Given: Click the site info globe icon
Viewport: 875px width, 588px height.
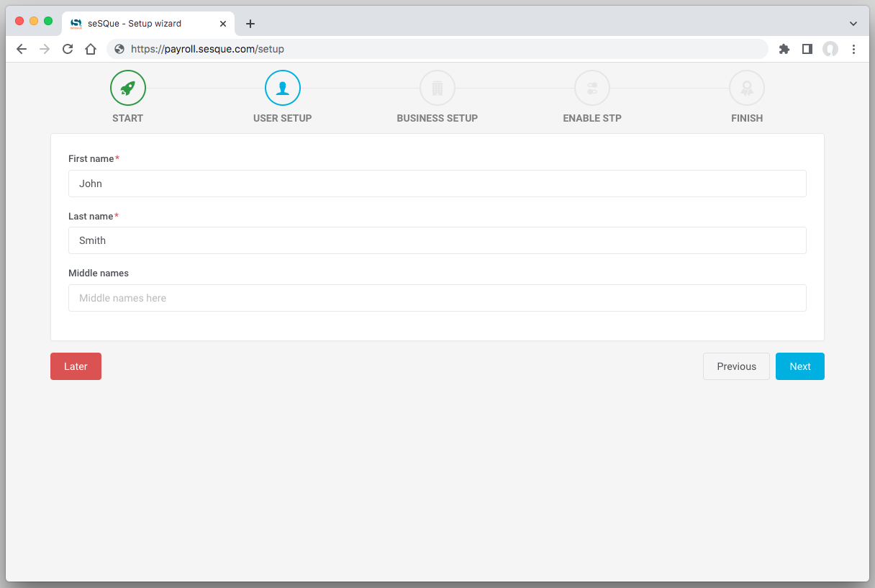Looking at the screenshot, I should click(x=119, y=49).
